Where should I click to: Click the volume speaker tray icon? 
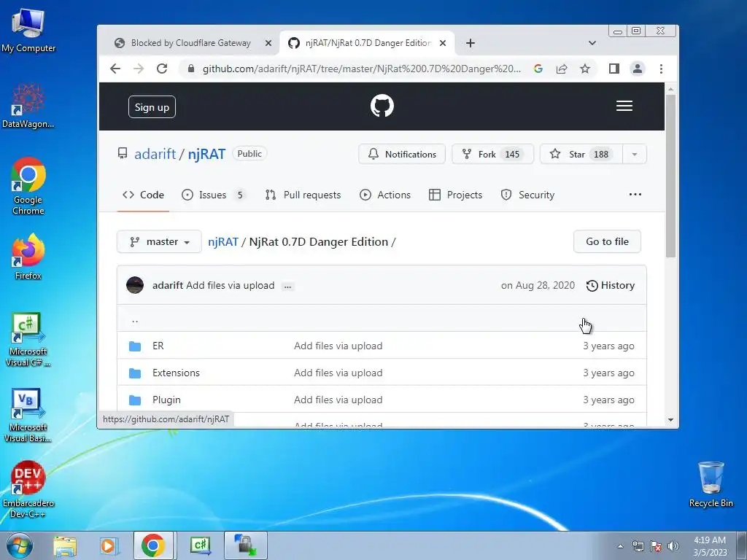pyautogui.click(x=673, y=546)
